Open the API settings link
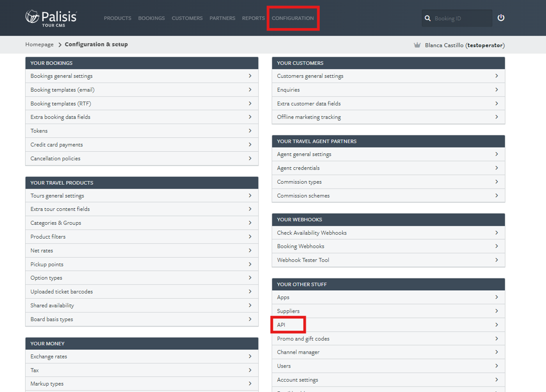546x392 pixels. point(282,325)
